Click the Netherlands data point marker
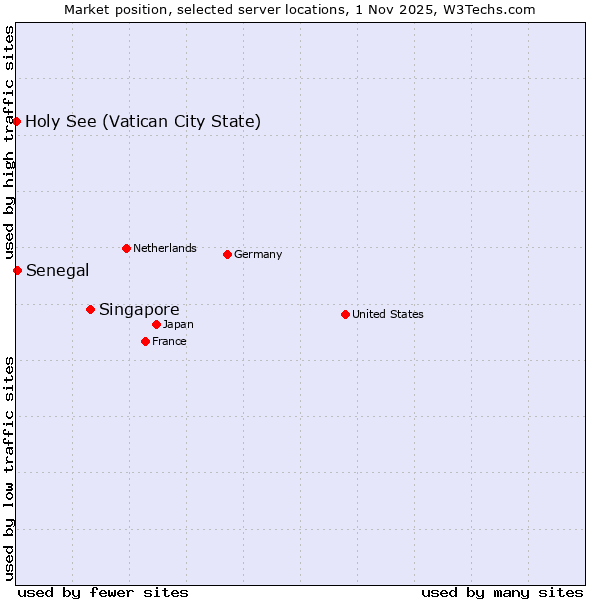The width and height of the screenshot is (600, 600). point(126,248)
